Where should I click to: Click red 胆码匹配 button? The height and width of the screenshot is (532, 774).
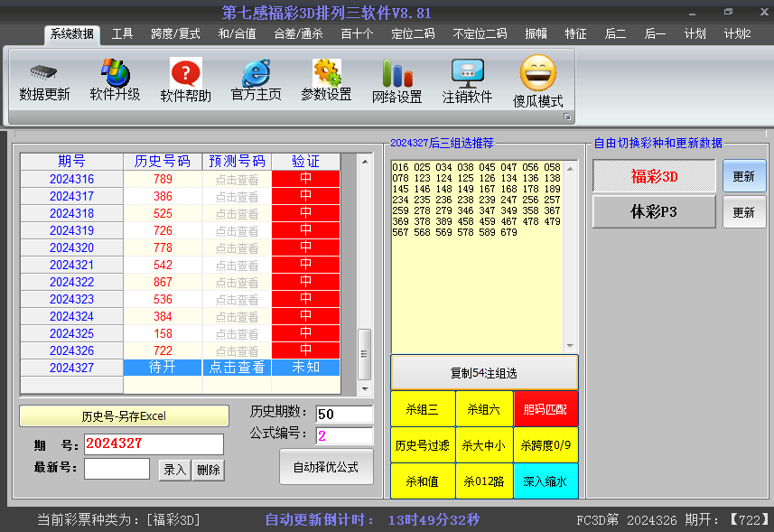pyautogui.click(x=546, y=409)
